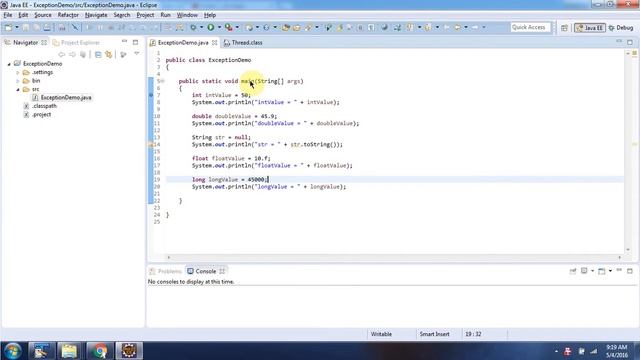640x360 pixels.
Task: Maximize the editor area
Action: [x=630, y=42]
